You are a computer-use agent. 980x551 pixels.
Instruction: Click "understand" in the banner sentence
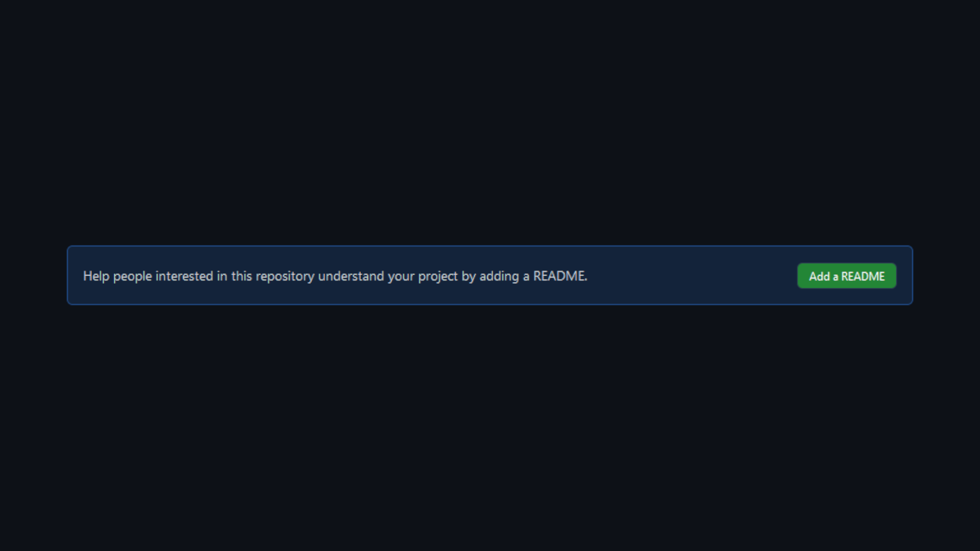click(x=351, y=276)
